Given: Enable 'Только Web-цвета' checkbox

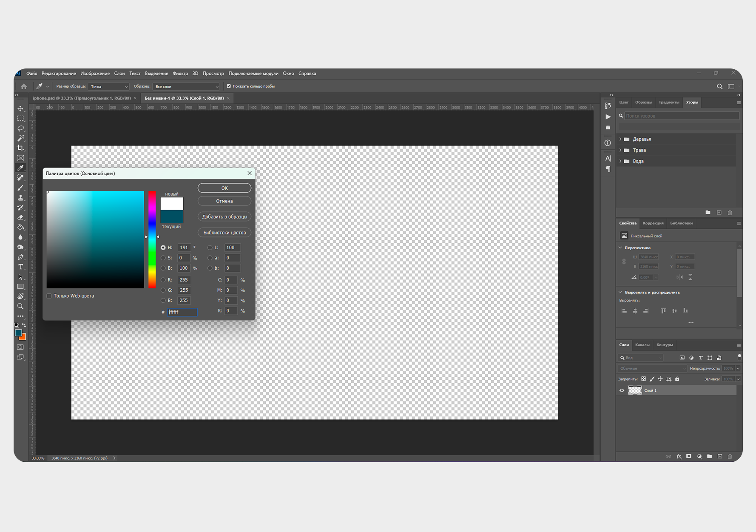Looking at the screenshot, I should (x=49, y=296).
